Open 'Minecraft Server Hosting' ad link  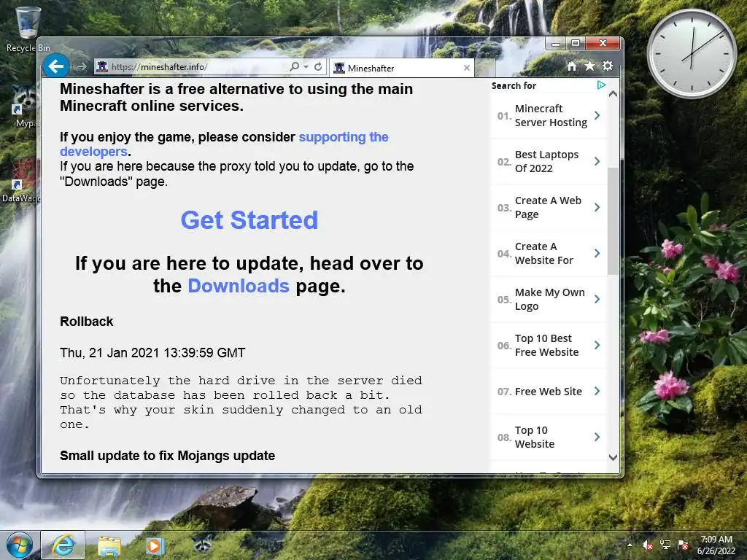(x=551, y=116)
